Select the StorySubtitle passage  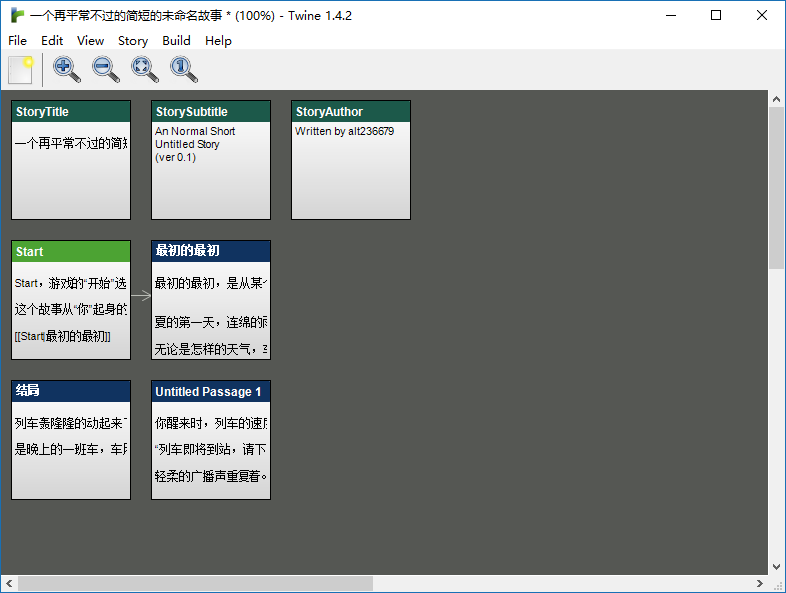(211, 160)
